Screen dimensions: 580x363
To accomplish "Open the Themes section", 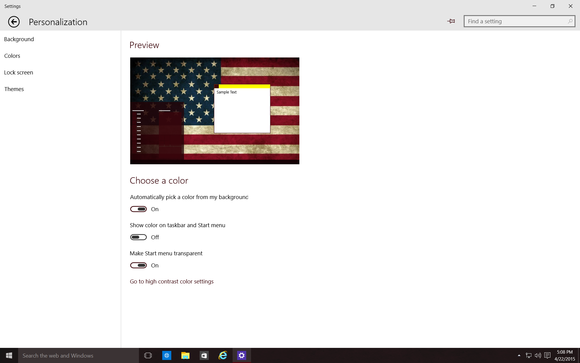I will click(14, 89).
